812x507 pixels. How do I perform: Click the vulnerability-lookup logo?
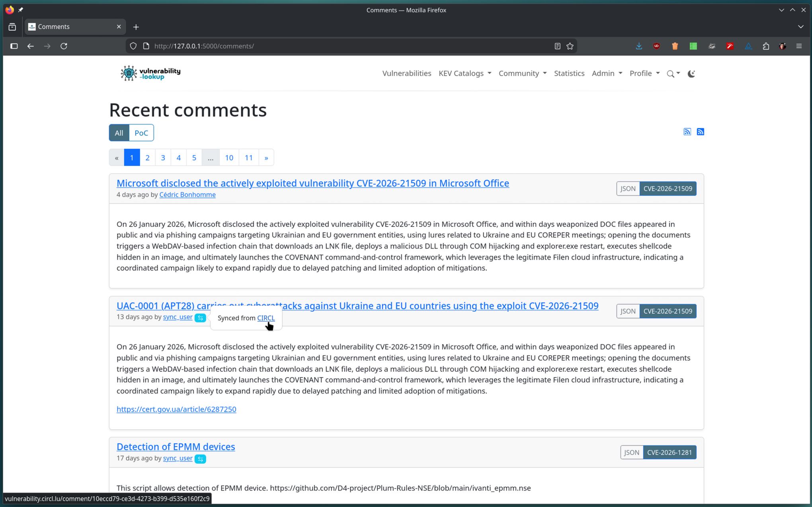pos(150,73)
